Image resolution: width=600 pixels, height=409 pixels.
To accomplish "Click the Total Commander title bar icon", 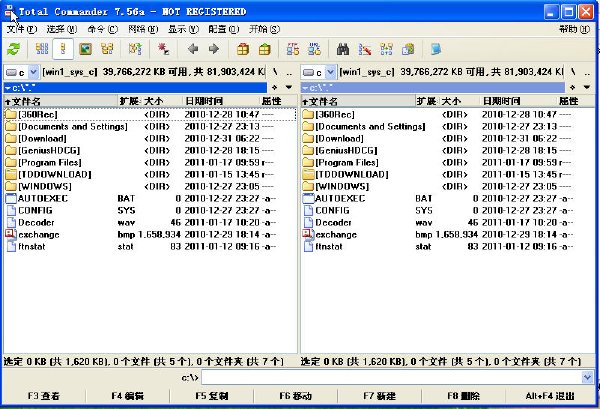I will (x=10, y=12).
